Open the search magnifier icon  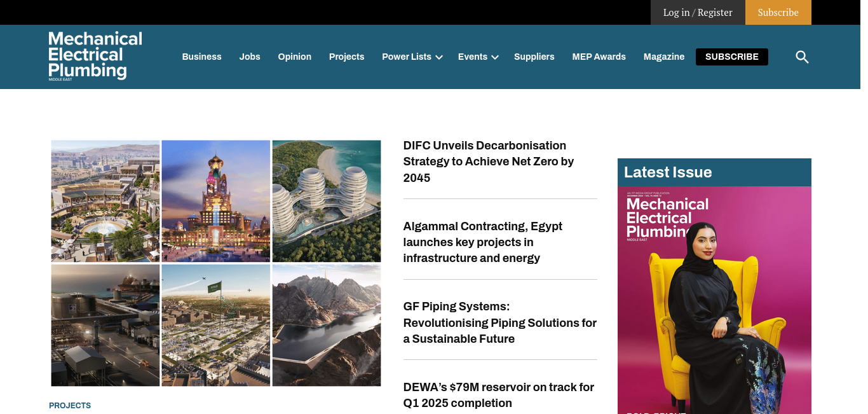click(x=802, y=57)
